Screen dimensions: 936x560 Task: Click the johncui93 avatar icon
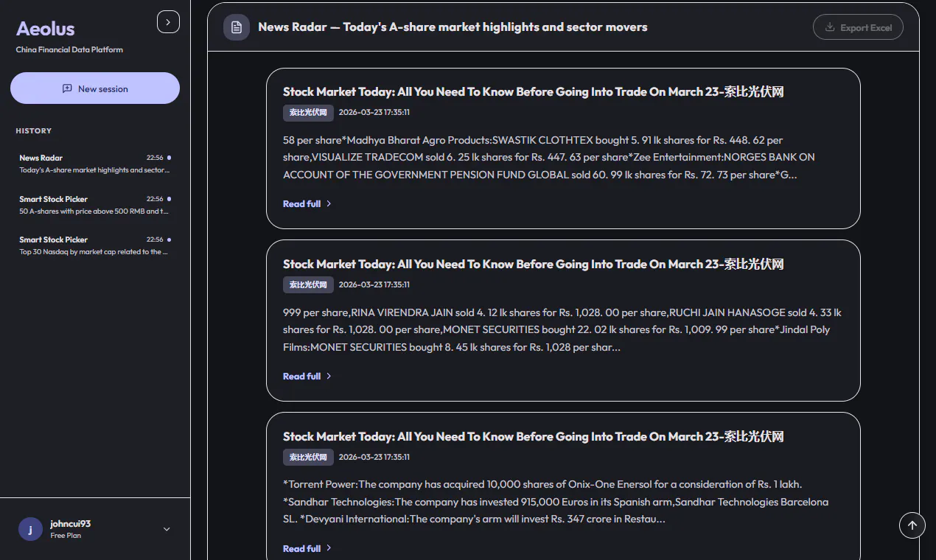click(30, 529)
